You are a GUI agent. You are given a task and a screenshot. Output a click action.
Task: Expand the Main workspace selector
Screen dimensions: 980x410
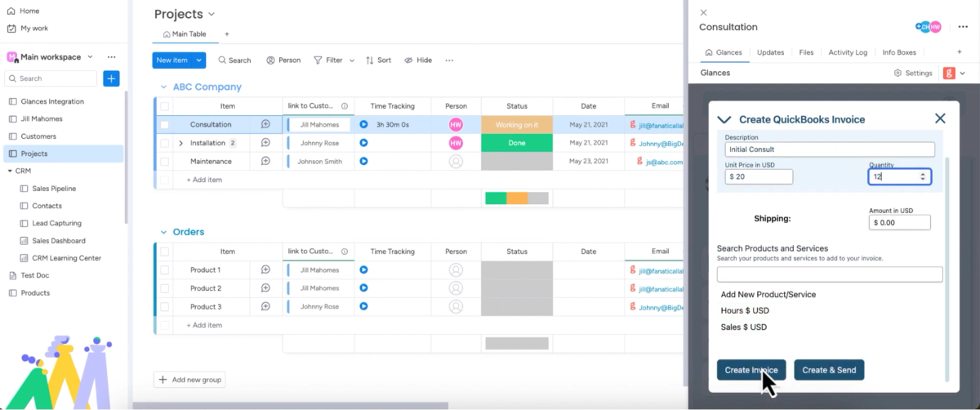[x=90, y=57]
